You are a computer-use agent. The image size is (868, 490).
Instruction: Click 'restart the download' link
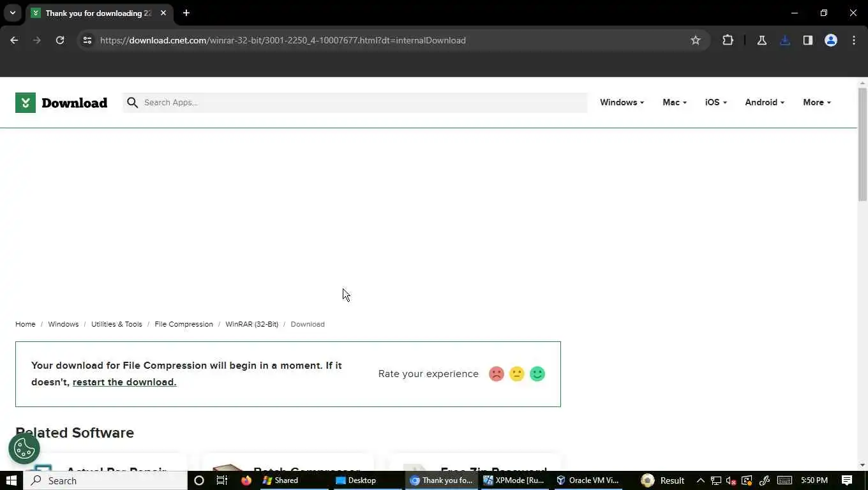[x=124, y=382]
